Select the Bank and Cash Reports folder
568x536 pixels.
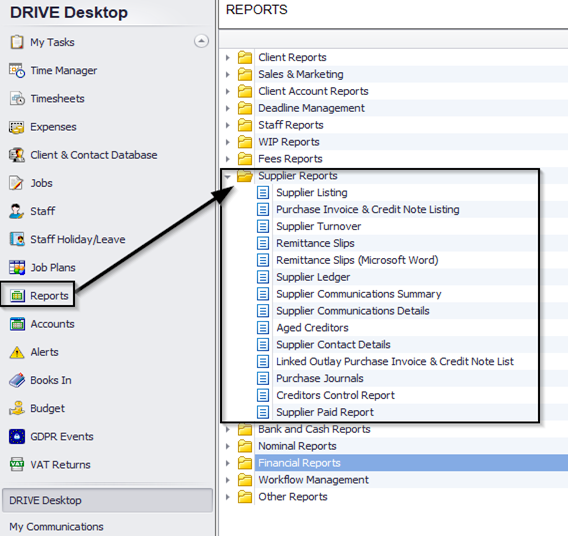[x=314, y=429]
